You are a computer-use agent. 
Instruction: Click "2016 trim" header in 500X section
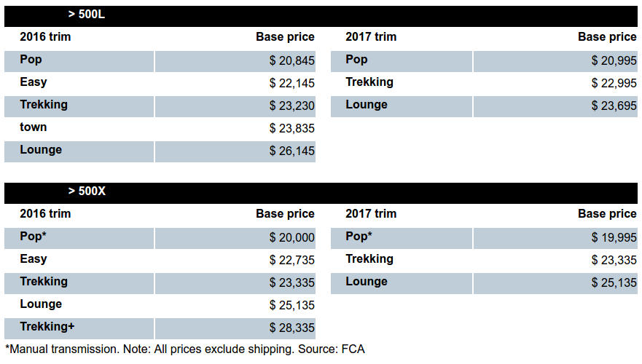45,214
